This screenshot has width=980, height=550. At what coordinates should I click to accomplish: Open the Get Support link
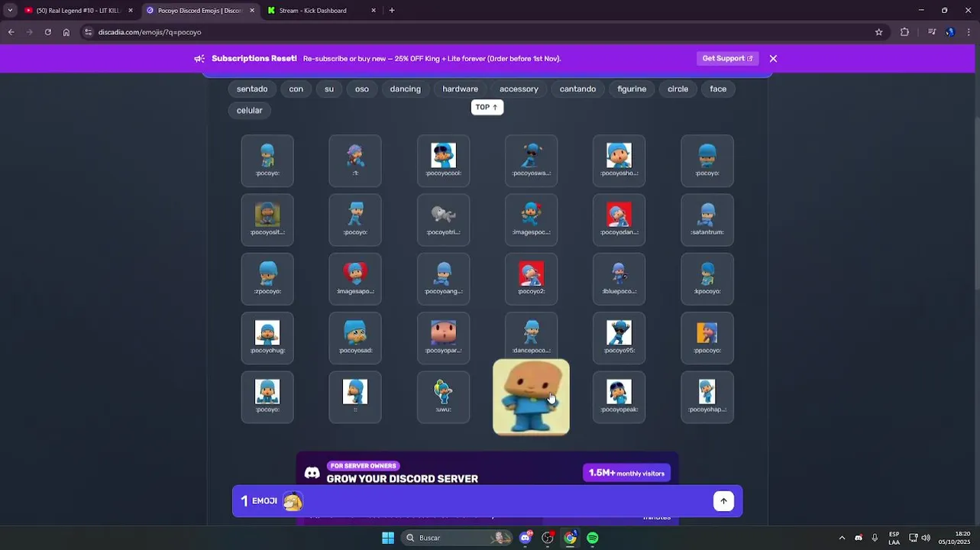(727, 58)
